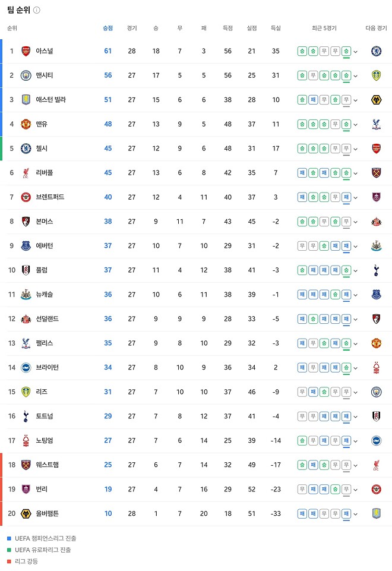Open the 리버풀 team name link
This screenshot has height=571, width=392.
pyautogui.click(x=44, y=173)
